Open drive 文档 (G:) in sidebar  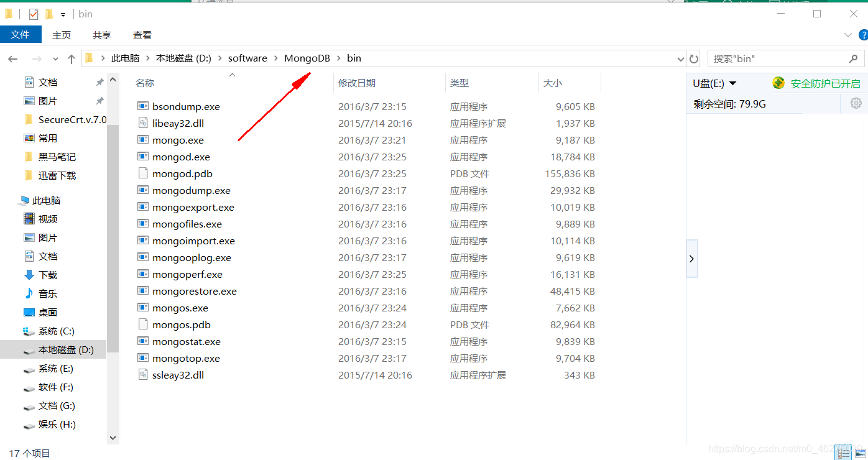tap(57, 405)
